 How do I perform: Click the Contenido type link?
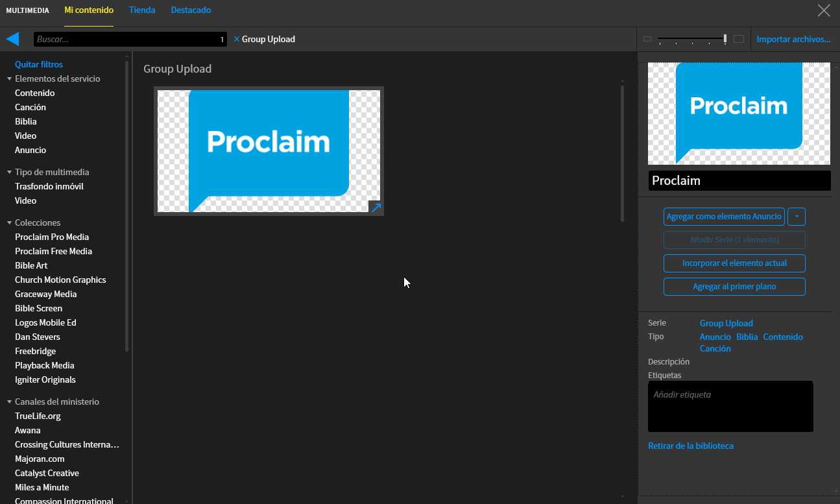click(783, 337)
